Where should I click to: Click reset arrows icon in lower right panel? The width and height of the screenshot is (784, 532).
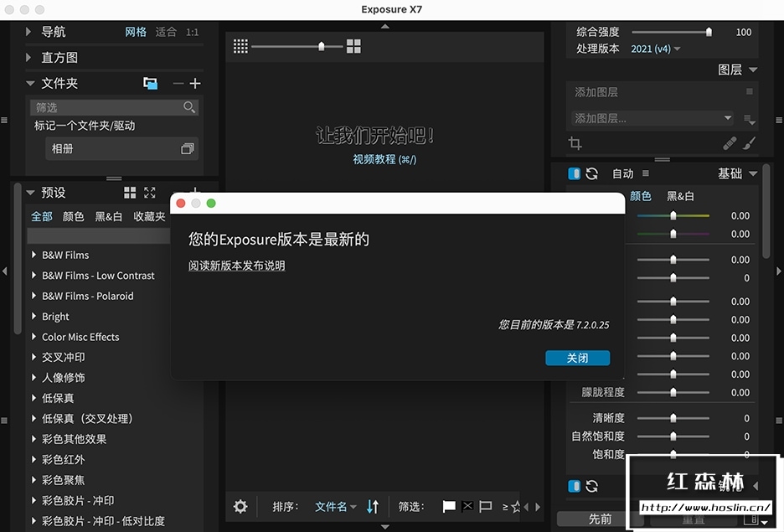591,486
